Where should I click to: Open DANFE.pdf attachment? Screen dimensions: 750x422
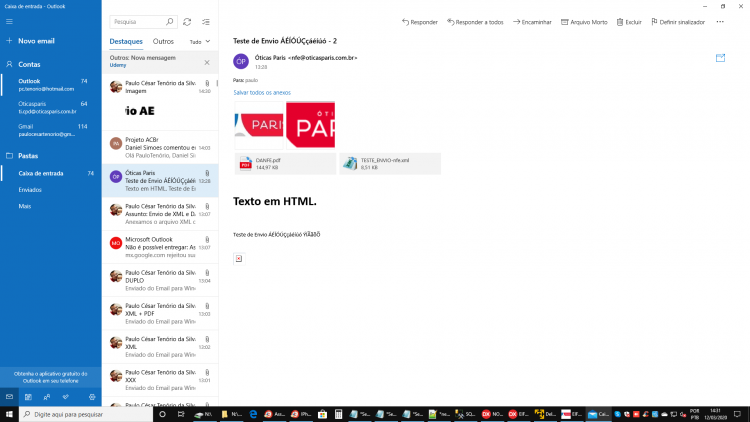[285, 164]
